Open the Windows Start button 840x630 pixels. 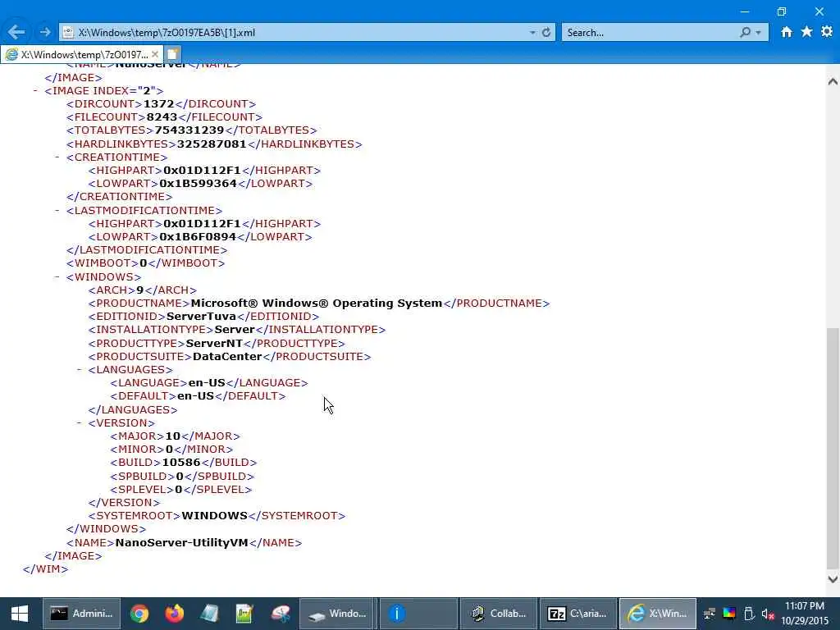[x=20, y=614]
